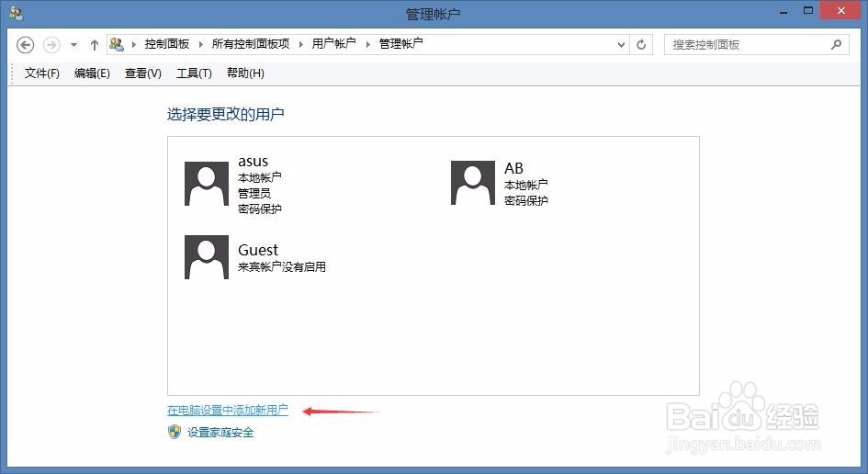This screenshot has height=474, width=868.
Task: Expand the arrow after 控制面板 breadcrumb
Action: 201,44
